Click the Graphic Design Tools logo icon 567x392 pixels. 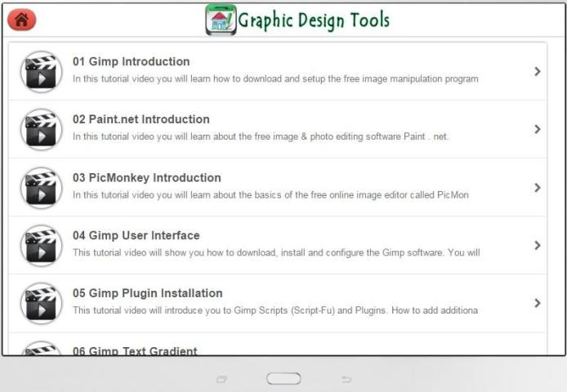pos(221,20)
